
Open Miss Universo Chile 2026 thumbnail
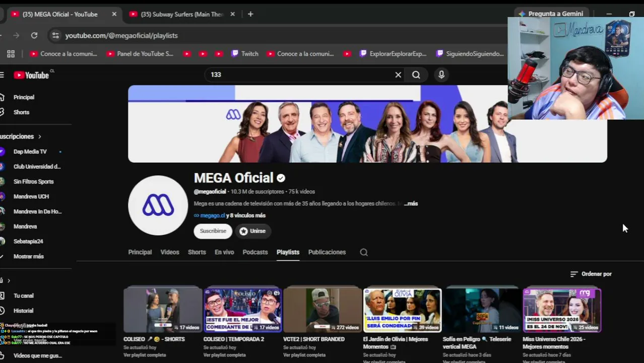click(x=562, y=310)
